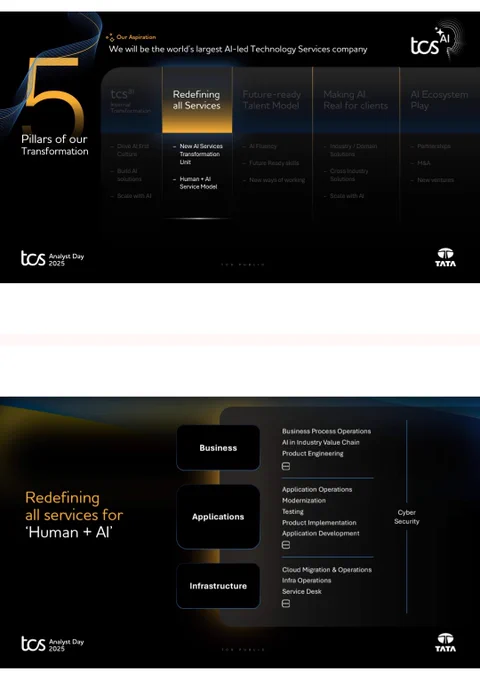Click the AI Fluency bullet
Screen dimensions: 480x680
pos(262,146)
